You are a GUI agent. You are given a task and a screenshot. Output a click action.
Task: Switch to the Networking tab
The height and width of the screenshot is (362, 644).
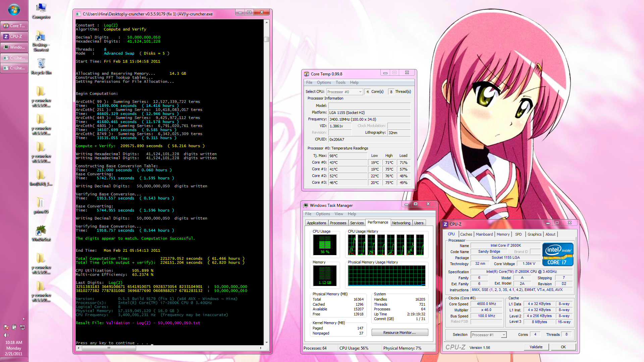point(401,223)
